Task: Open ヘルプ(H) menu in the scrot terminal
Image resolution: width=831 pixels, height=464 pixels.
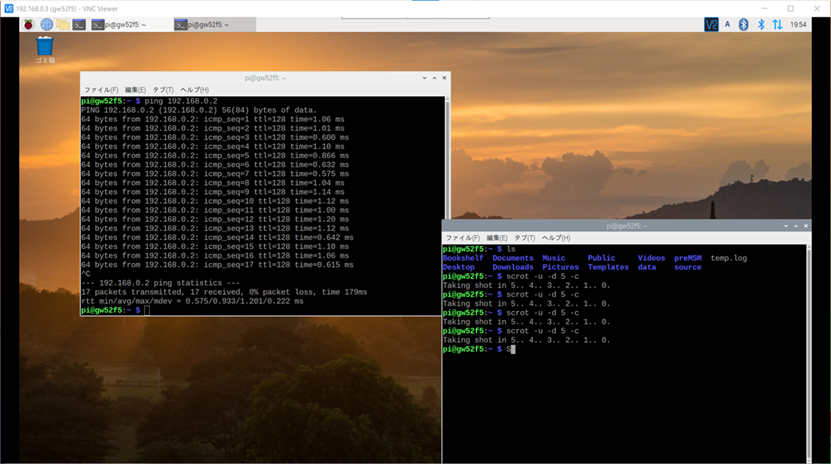Action: (x=555, y=238)
